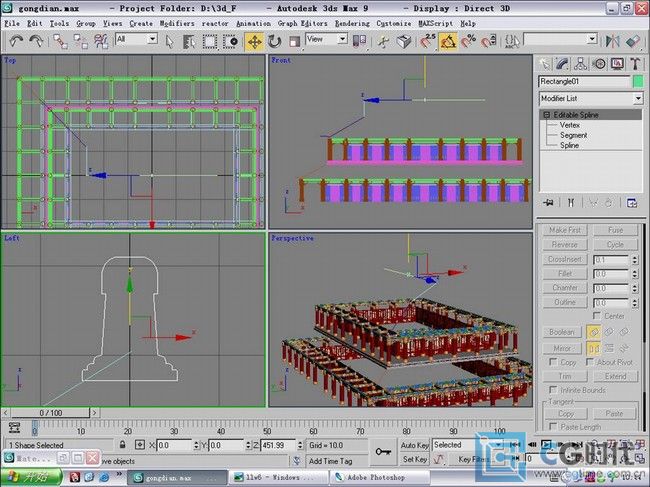
Task: Open the Display command panel tab
Action: [617, 64]
